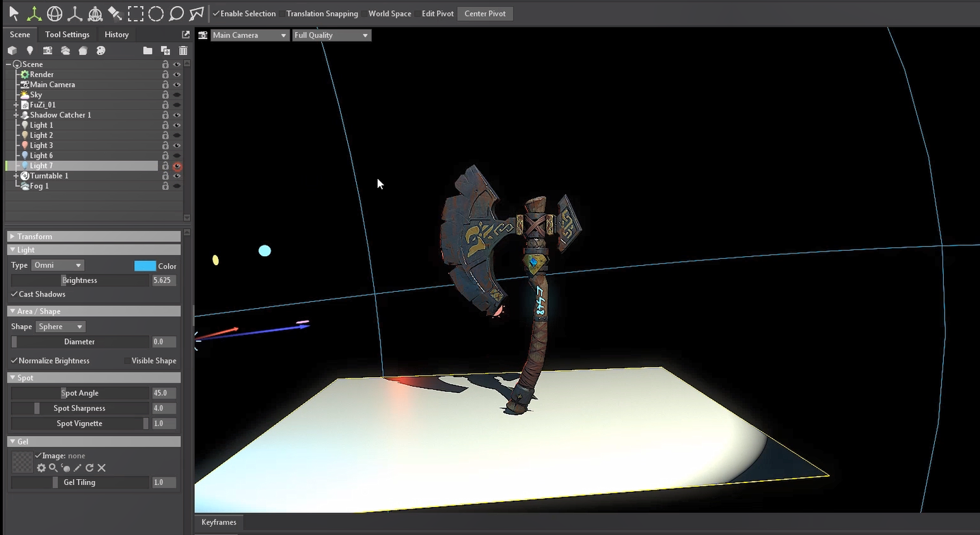Expand the Transform section
The height and width of the screenshot is (535, 980).
point(34,236)
